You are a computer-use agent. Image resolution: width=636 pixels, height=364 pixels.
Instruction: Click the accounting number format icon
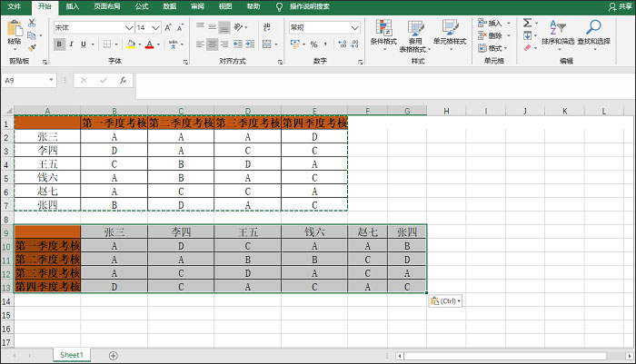point(295,44)
